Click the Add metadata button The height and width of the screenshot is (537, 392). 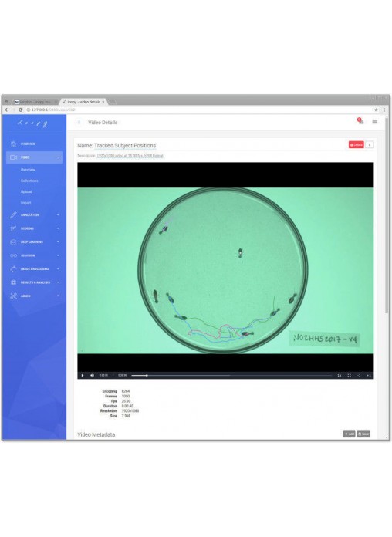coord(349,434)
